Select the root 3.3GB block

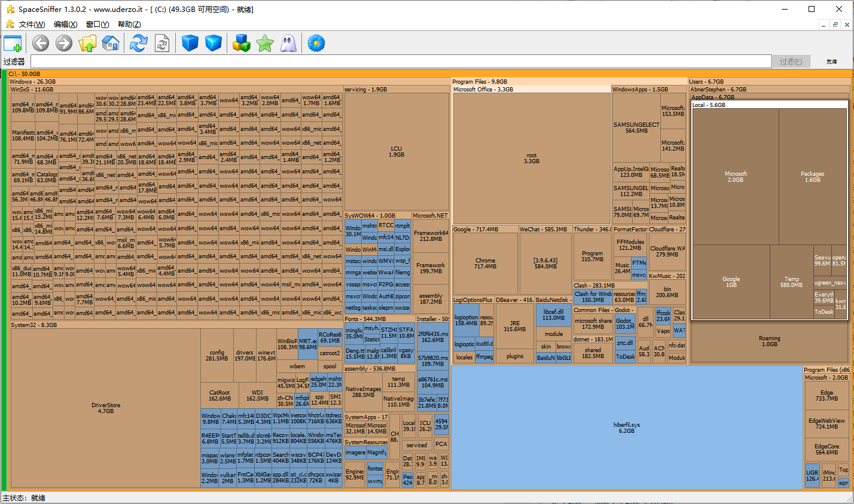532,158
